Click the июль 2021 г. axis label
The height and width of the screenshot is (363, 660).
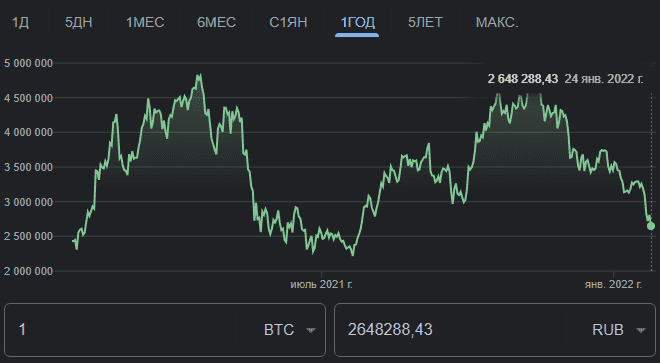[322, 285]
